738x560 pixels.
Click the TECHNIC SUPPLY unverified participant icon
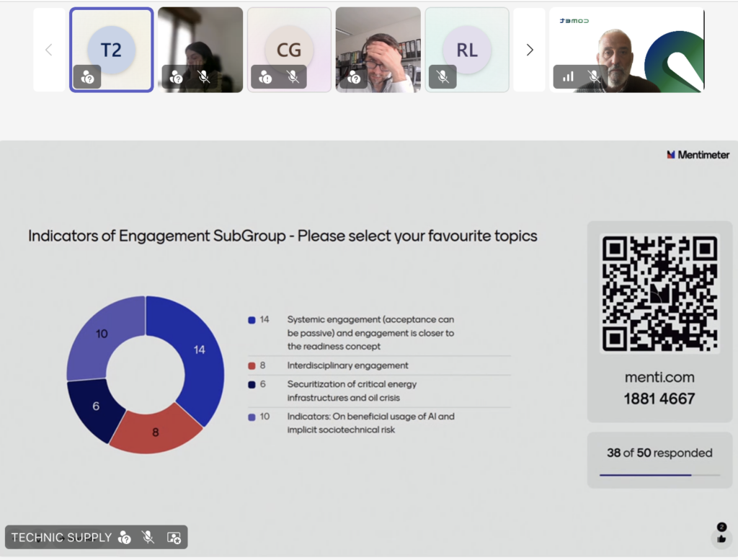(x=125, y=537)
